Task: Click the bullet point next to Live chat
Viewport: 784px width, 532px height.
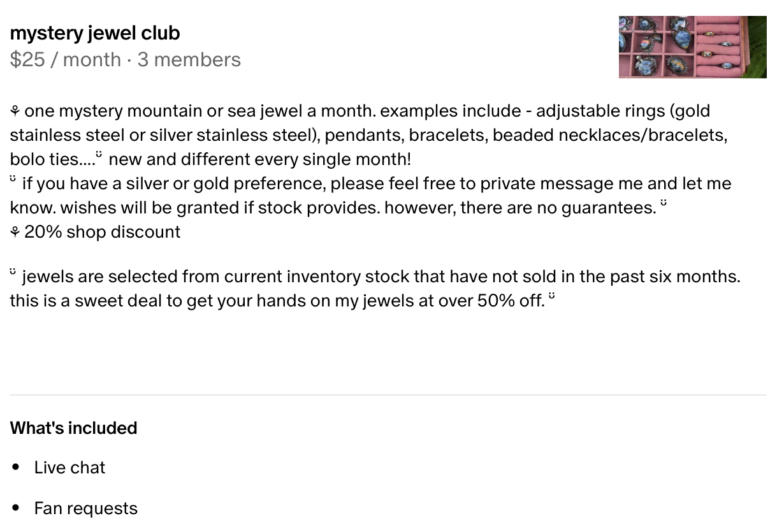Action: pos(16,468)
